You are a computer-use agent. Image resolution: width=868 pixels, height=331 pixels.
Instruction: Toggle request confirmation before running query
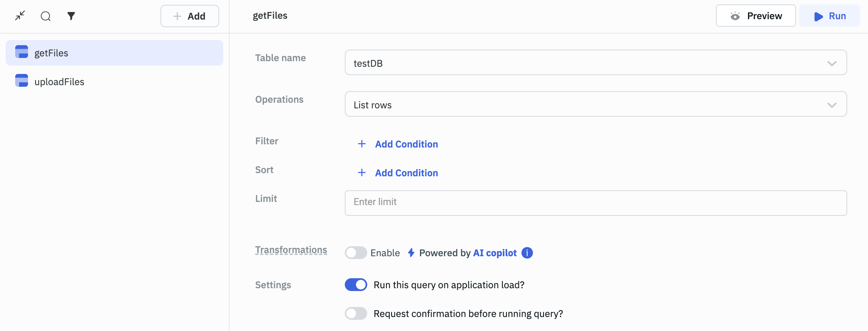click(356, 314)
